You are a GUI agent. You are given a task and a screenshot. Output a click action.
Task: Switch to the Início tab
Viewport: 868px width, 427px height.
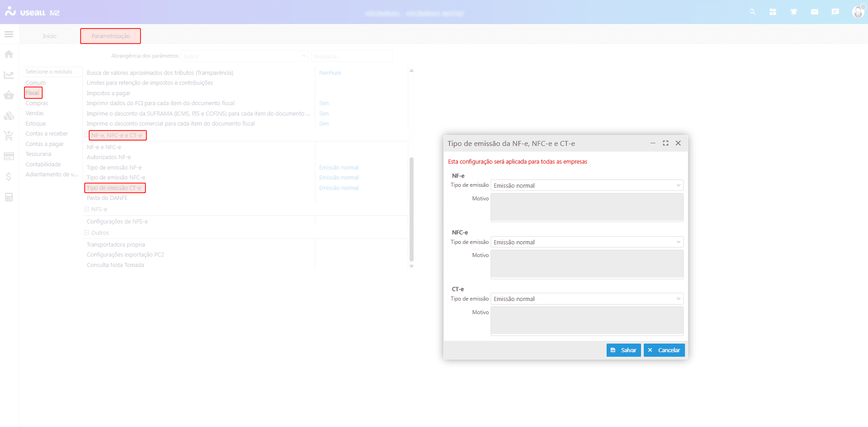49,36
